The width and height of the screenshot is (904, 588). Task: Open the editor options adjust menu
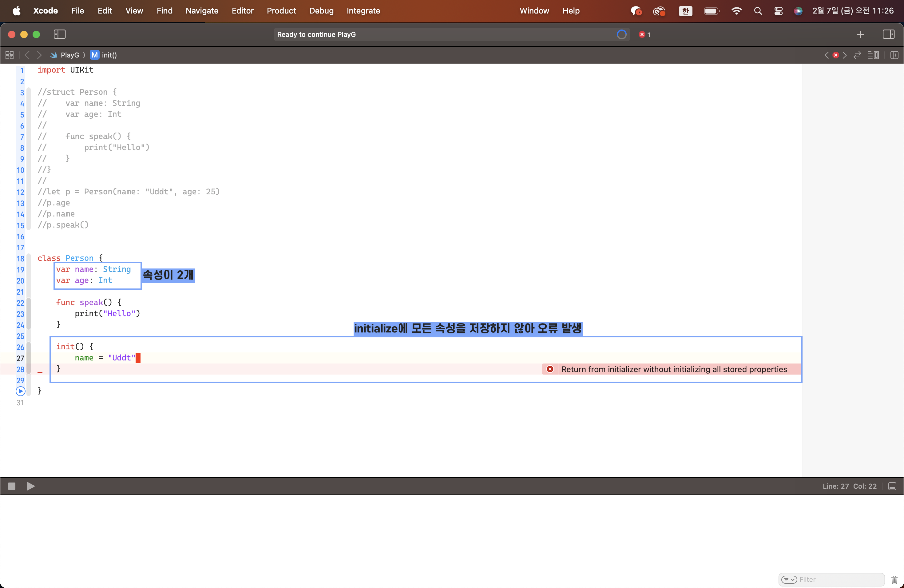[873, 55]
